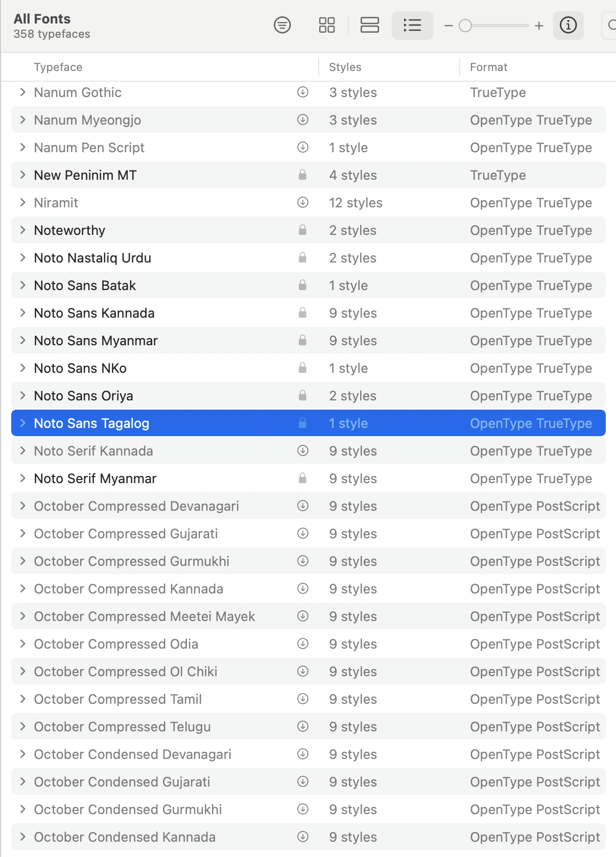Screen dimensions: 616x857
Task: Download Niramit via its download icon
Action: click(303, 202)
